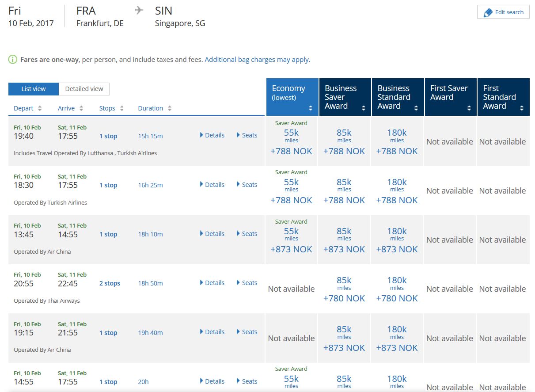Sort flights by Duration column arrows

[170, 108]
